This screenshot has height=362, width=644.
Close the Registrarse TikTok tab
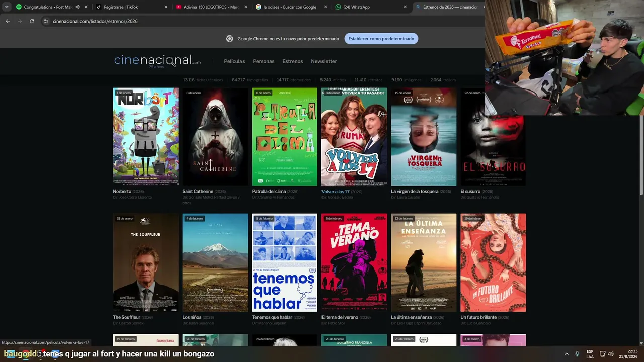pyautogui.click(x=166, y=7)
